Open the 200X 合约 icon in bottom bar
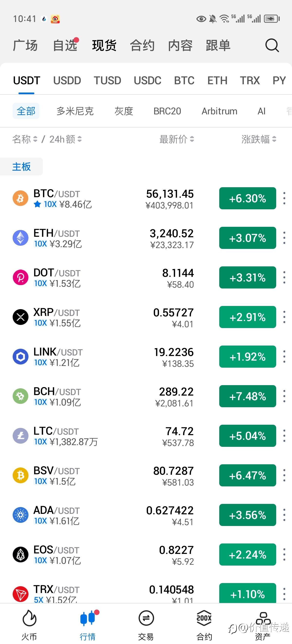 click(204, 618)
